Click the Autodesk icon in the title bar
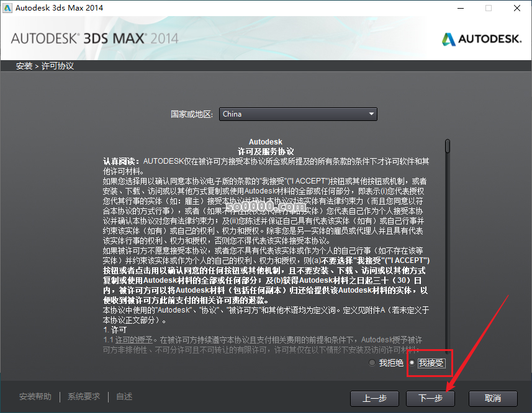532x413 pixels. [9, 8]
